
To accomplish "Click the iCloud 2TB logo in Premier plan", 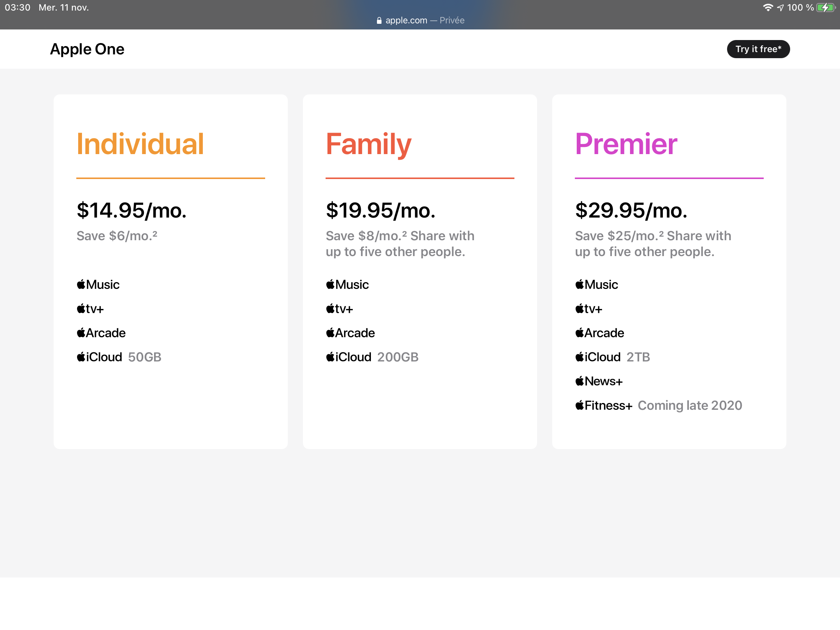I will tap(598, 357).
